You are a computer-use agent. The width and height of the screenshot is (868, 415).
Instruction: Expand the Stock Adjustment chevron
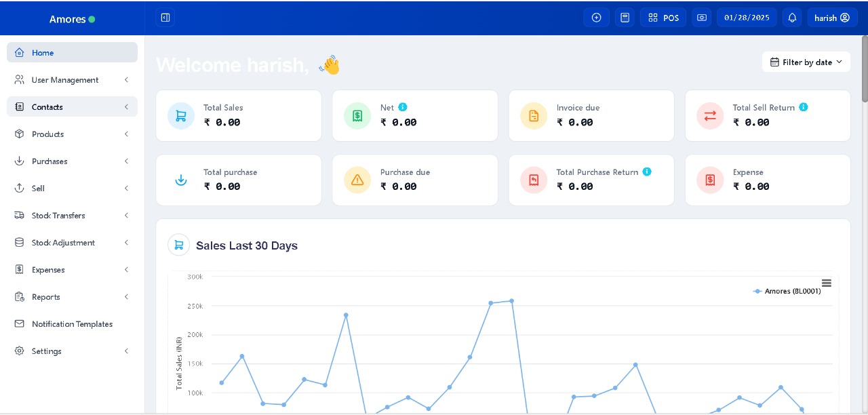pos(126,242)
